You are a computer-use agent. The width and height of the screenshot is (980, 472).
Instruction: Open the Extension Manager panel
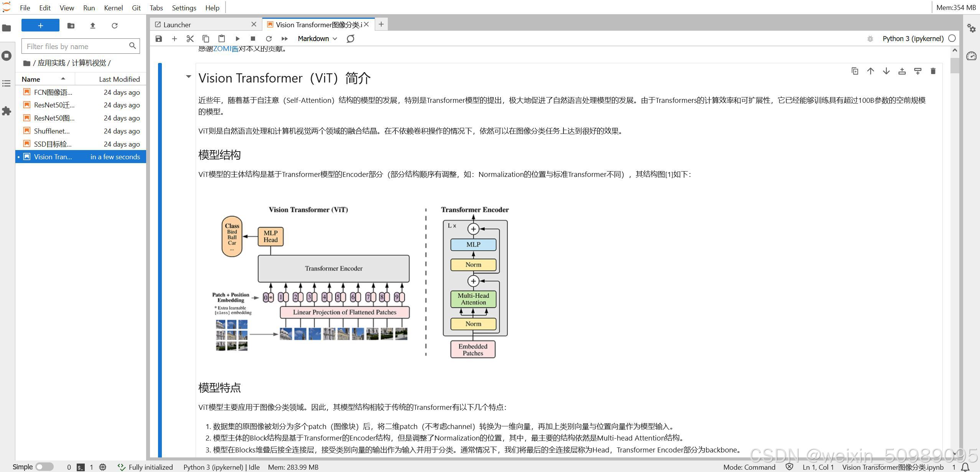[7, 111]
